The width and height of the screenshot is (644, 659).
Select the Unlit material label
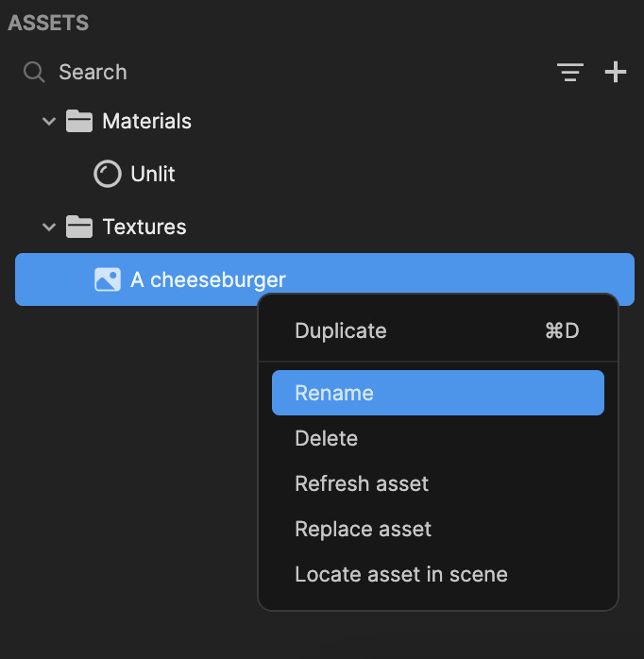click(x=153, y=174)
